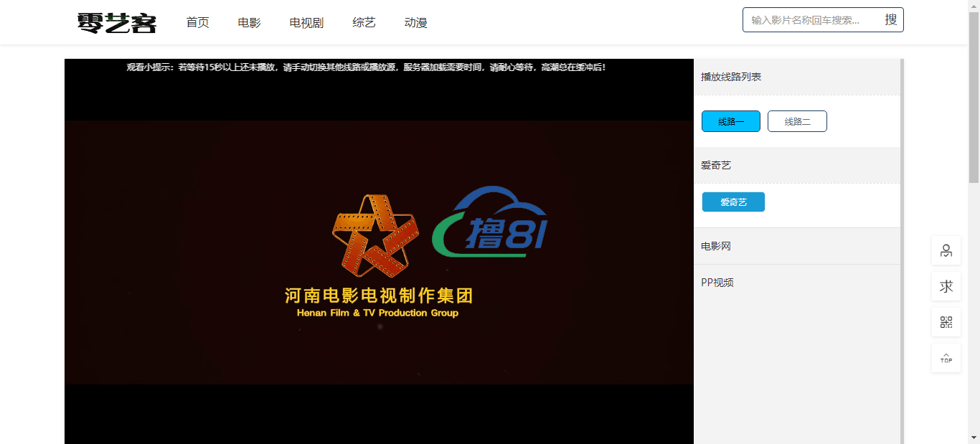Viewport: 980px width, 444px height.
Task: Click the page vertical scrollbar
Action: click(974, 215)
